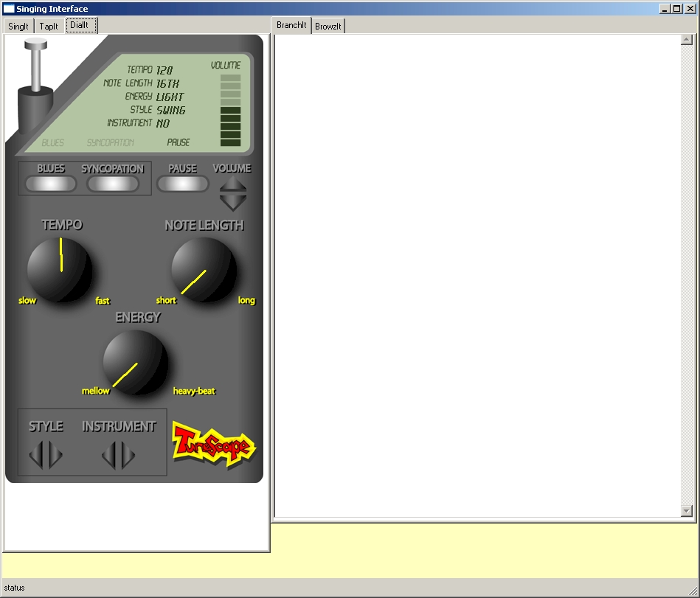The height and width of the screenshot is (598, 700).
Task: Select previous instrument with left arrow
Action: click(x=110, y=455)
